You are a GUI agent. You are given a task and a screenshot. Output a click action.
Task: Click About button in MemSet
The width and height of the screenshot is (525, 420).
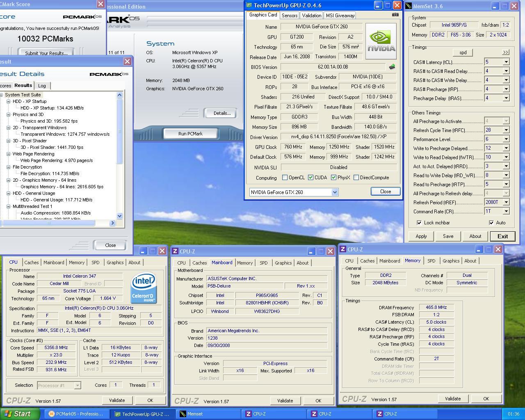coord(475,236)
